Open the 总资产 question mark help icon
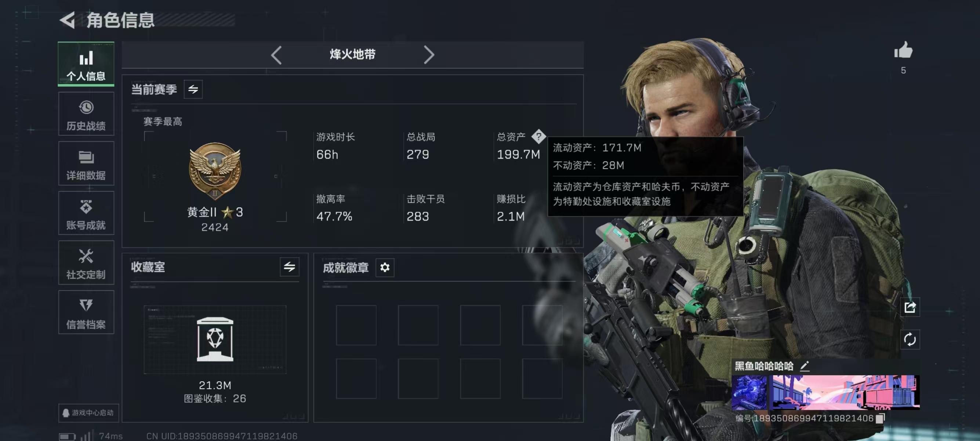 click(x=538, y=136)
